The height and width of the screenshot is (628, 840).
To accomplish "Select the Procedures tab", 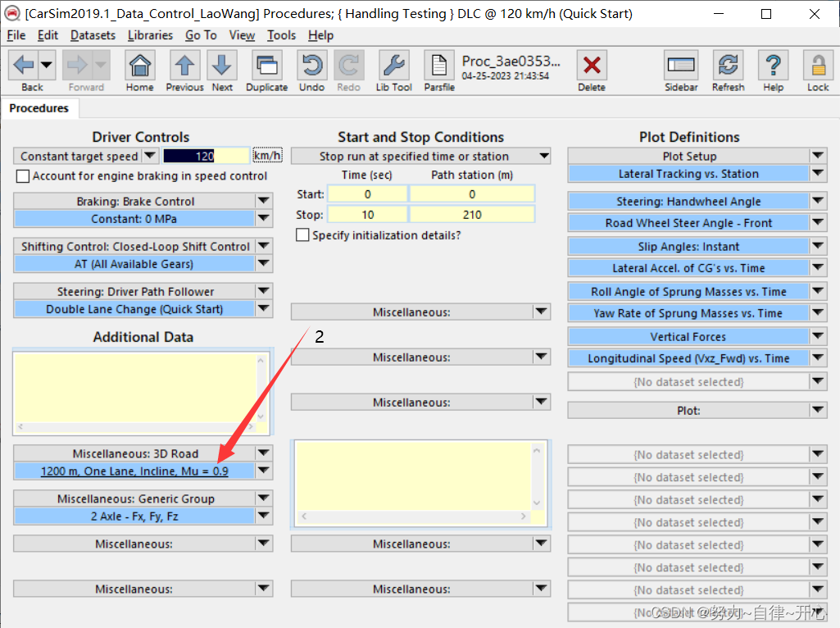I will (39, 108).
